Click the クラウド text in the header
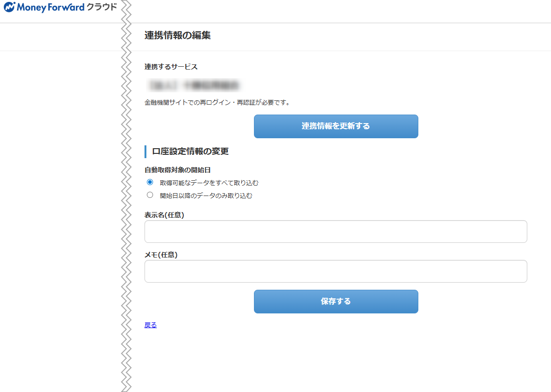Viewport: 551px width, 392px height. (x=101, y=8)
